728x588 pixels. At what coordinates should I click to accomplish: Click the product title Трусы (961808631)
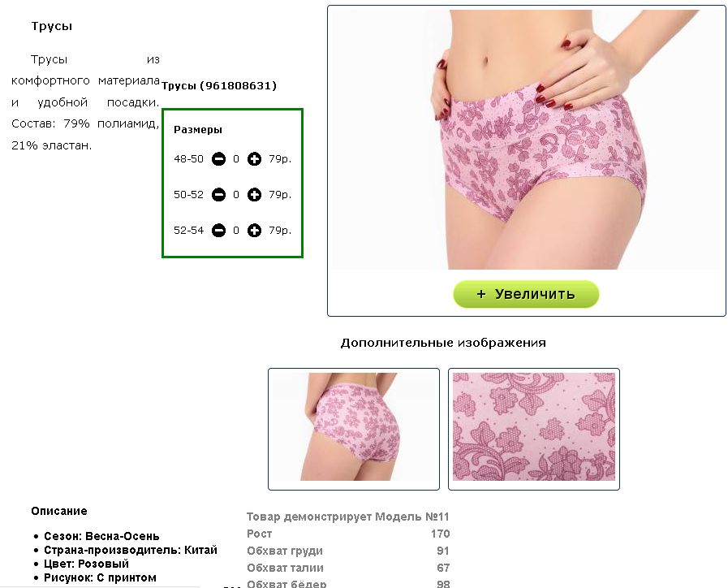219,85
